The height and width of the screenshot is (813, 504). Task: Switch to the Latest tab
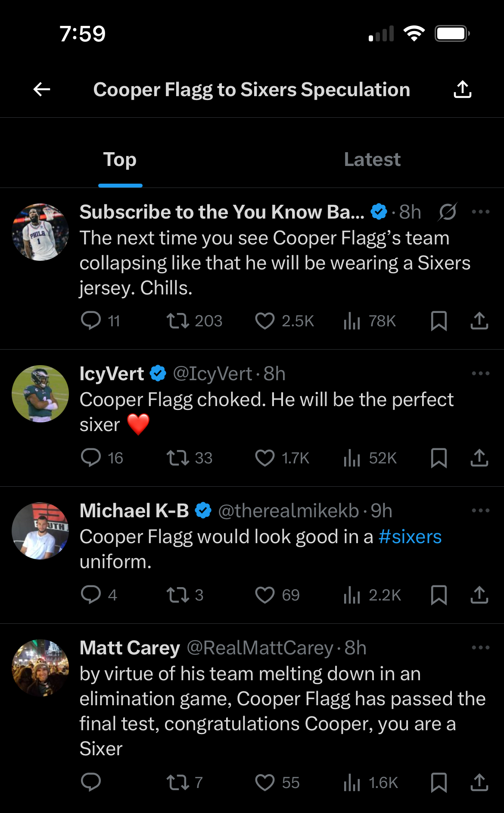(372, 159)
